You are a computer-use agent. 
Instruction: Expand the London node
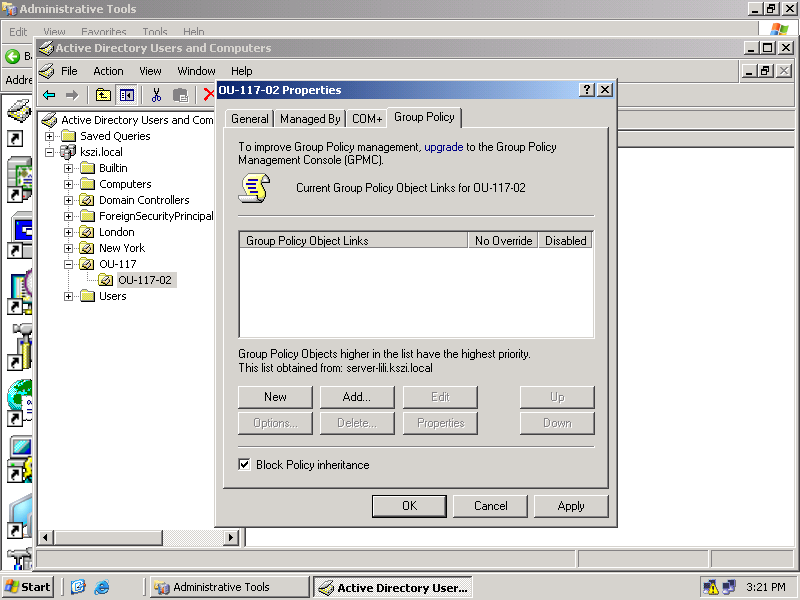[x=68, y=232]
